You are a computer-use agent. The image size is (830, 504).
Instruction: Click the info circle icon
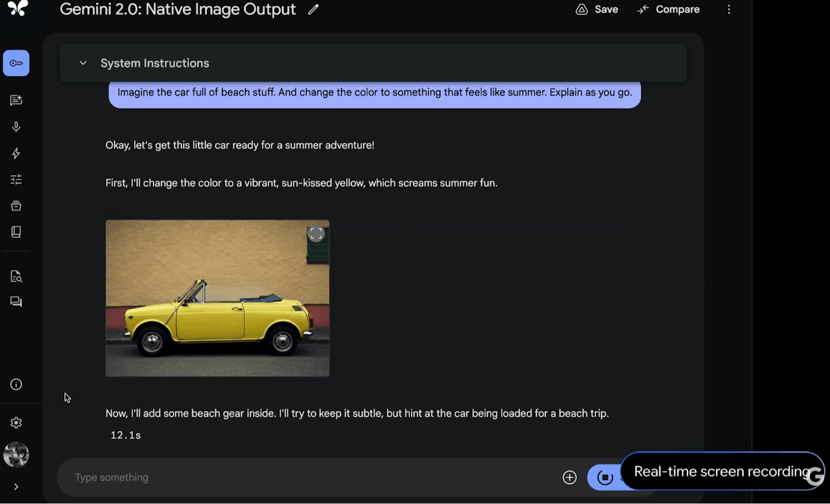pyautogui.click(x=16, y=385)
